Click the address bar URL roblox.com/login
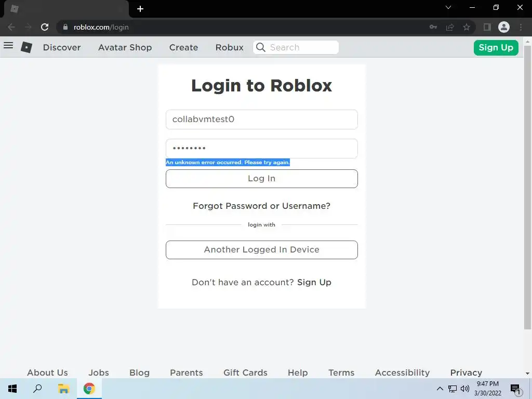 click(101, 27)
